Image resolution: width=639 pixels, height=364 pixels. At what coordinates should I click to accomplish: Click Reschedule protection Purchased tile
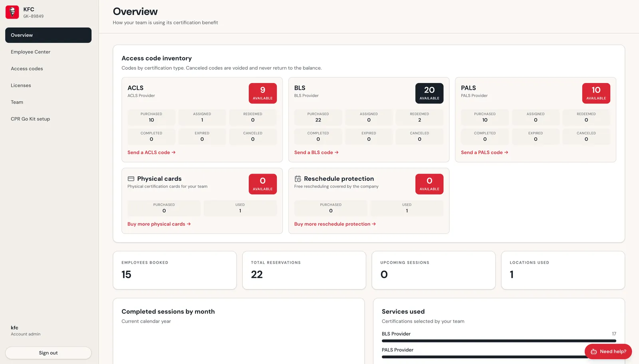coord(331,208)
